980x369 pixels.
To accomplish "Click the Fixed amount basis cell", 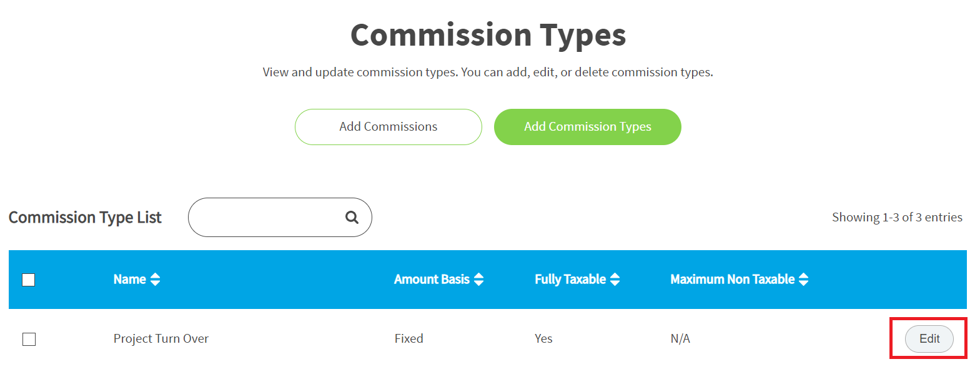I will 409,338.
